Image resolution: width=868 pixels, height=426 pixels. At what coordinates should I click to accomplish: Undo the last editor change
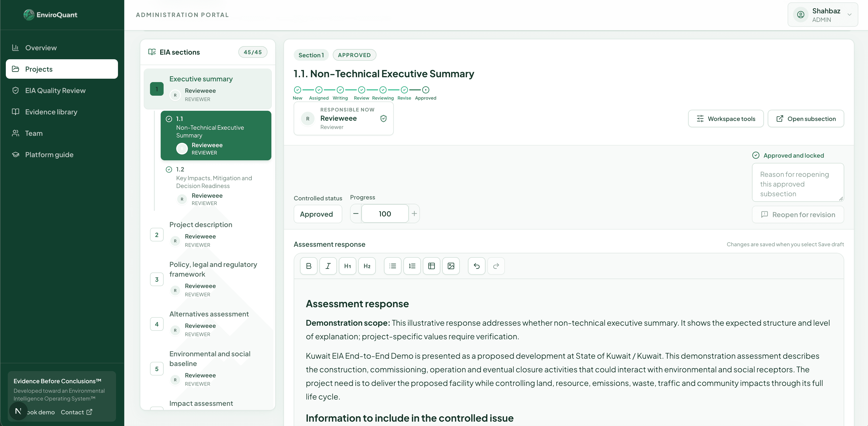(x=476, y=266)
